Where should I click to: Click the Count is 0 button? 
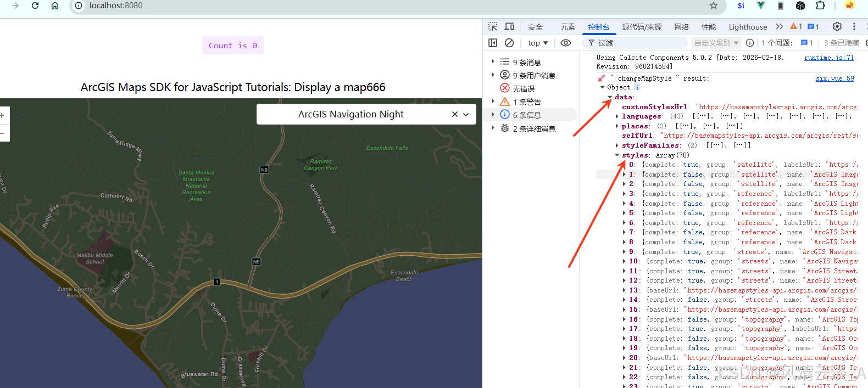233,46
